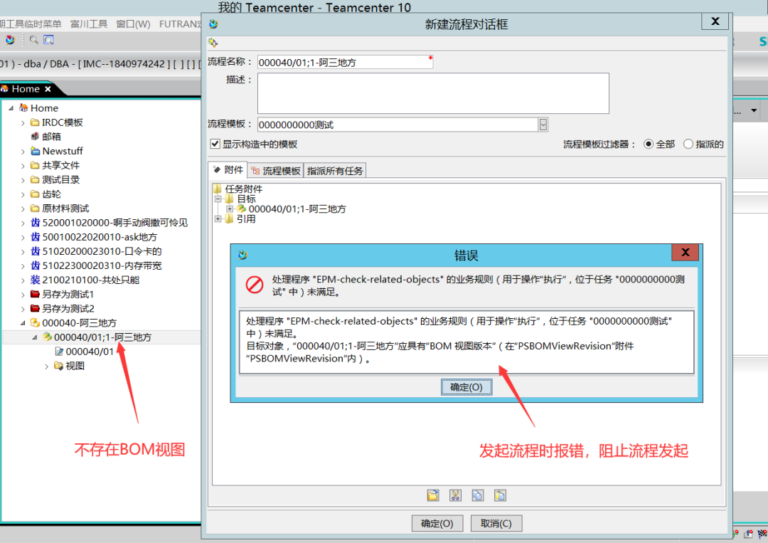Select 共享文件 folder in tree
The width and height of the screenshot is (768, 543).
(x=60, y=165)
